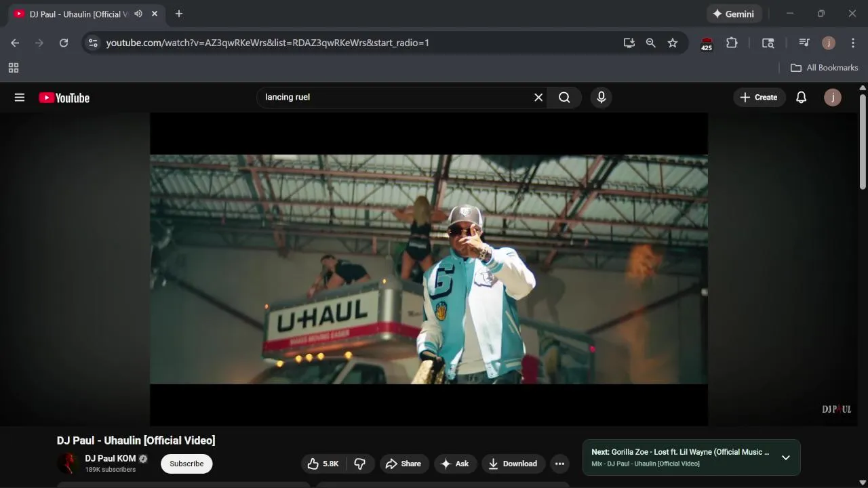Click the video player to pause

point(429,269)
